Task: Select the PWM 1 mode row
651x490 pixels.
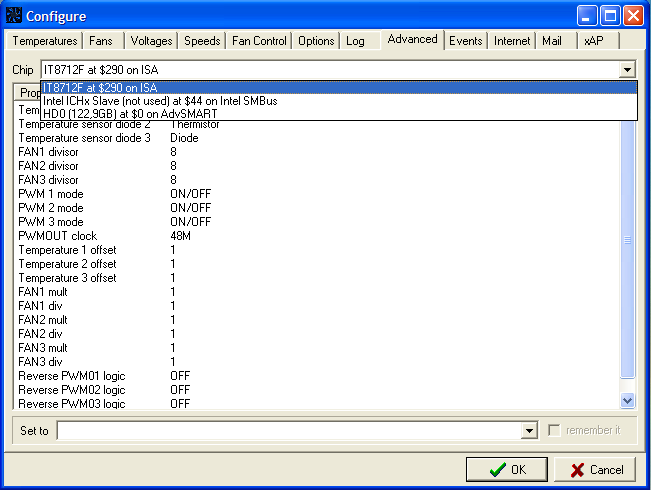Action: click(x=318, y=194)
